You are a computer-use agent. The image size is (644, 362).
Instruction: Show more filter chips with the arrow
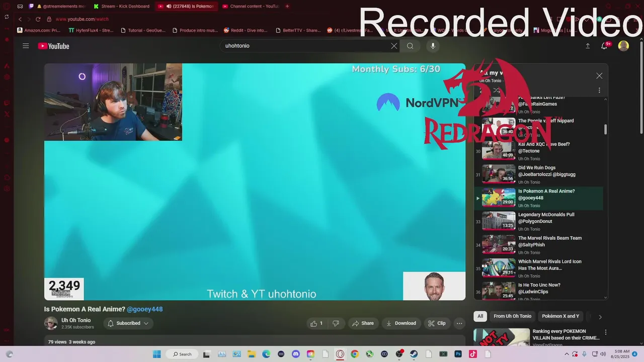point(600,317)
